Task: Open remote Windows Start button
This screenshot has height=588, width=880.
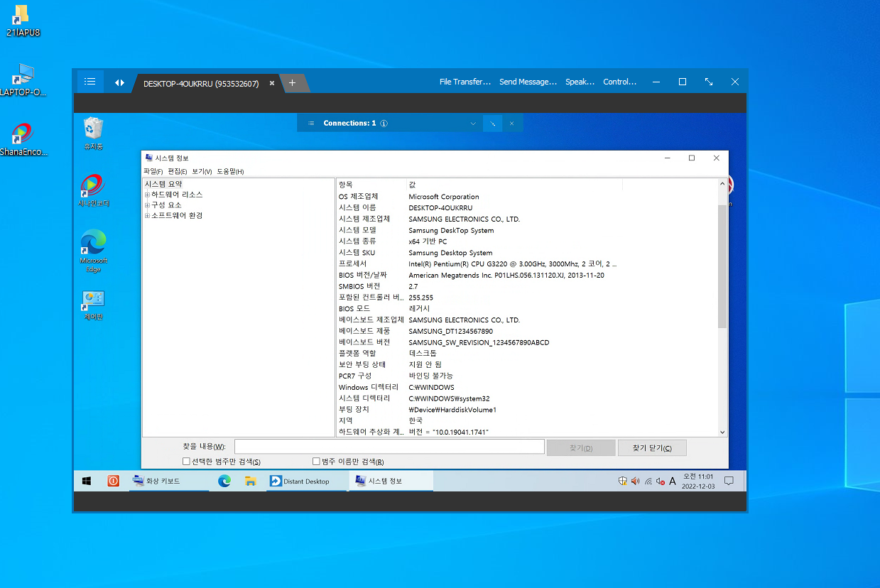Action: tap(87, 481)
